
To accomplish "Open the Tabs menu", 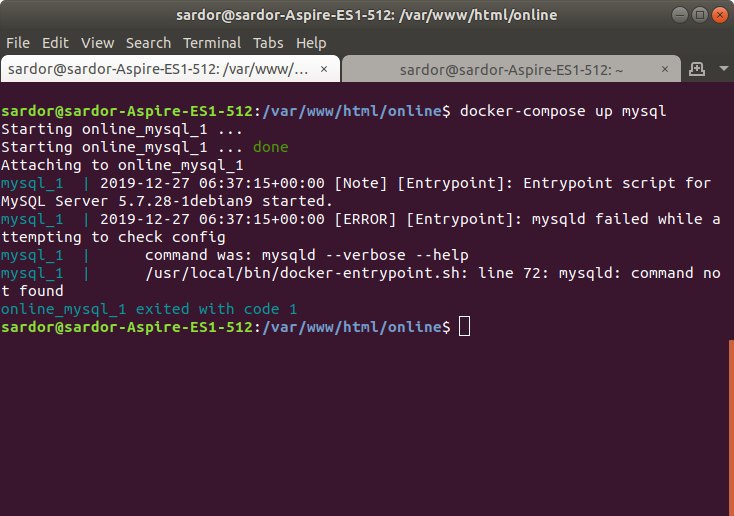I will point(268,43).
